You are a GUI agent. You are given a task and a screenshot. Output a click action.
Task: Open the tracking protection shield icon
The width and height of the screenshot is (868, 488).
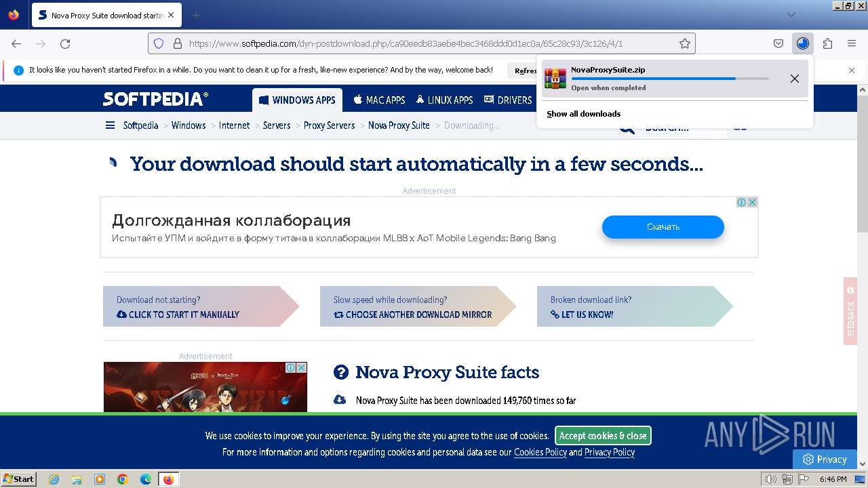coord(159,43)
